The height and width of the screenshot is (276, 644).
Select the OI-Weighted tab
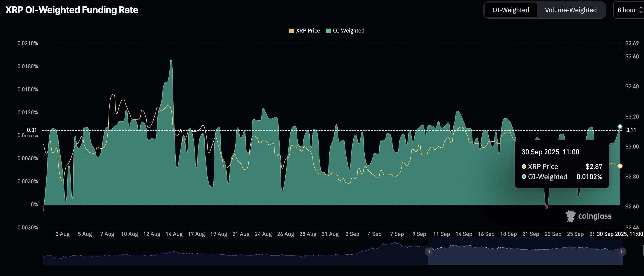(511, 10)
